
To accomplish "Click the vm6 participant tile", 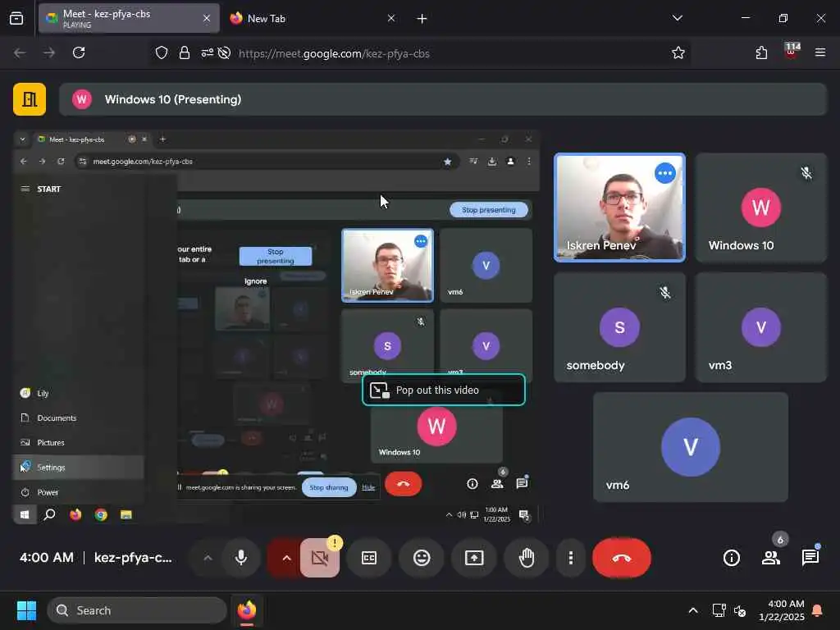I will click(691, 447).
